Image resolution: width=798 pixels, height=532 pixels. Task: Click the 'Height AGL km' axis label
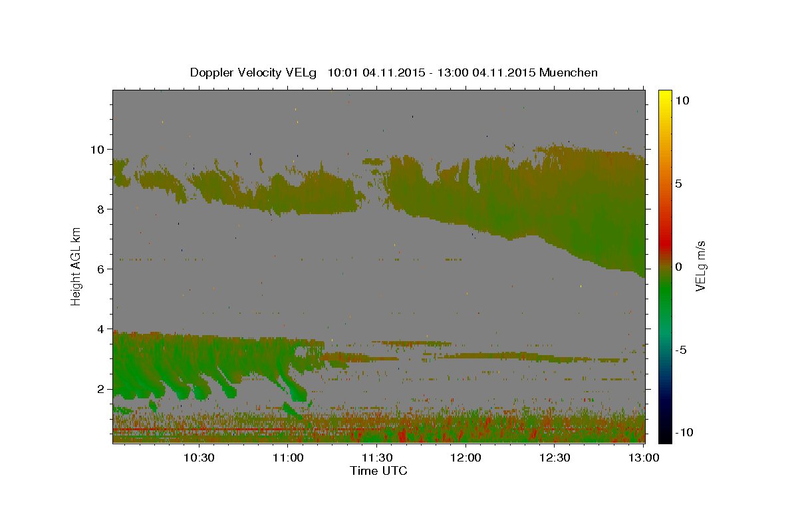coord(76,266)
